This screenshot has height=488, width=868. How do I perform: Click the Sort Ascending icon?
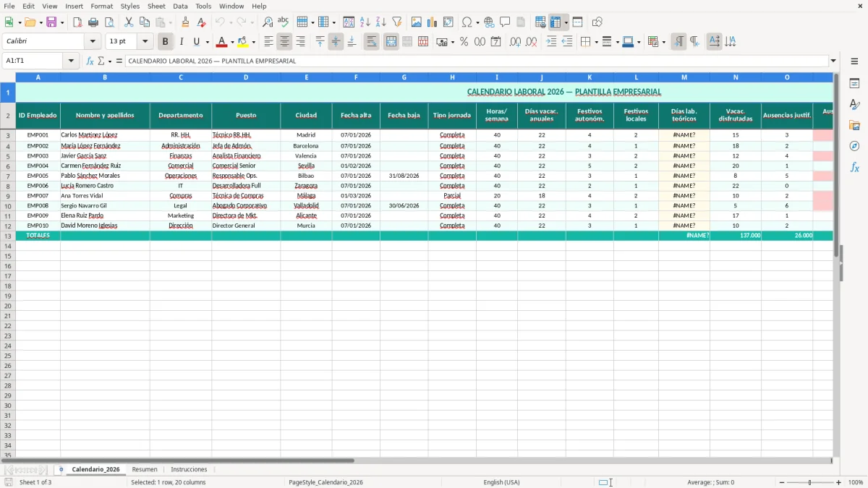point(365,22)
